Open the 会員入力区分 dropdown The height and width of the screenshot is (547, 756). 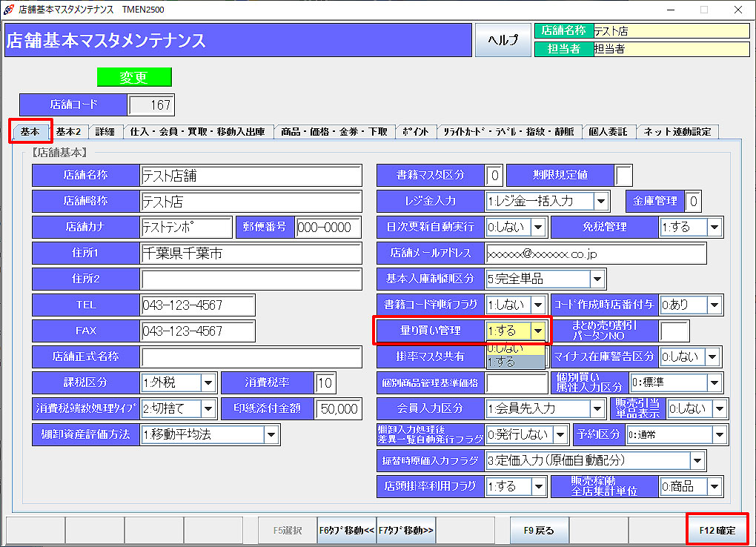[598, 408]
